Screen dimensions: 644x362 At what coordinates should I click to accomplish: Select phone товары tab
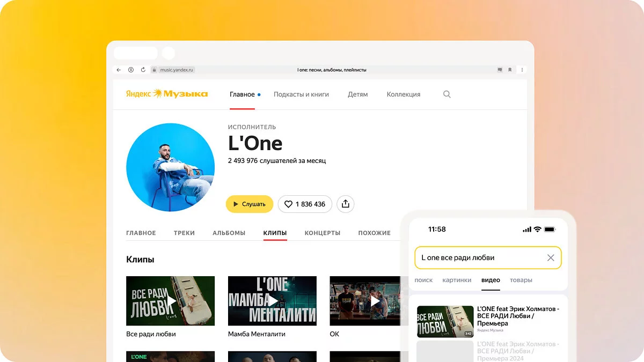click(x=521, y=280)
